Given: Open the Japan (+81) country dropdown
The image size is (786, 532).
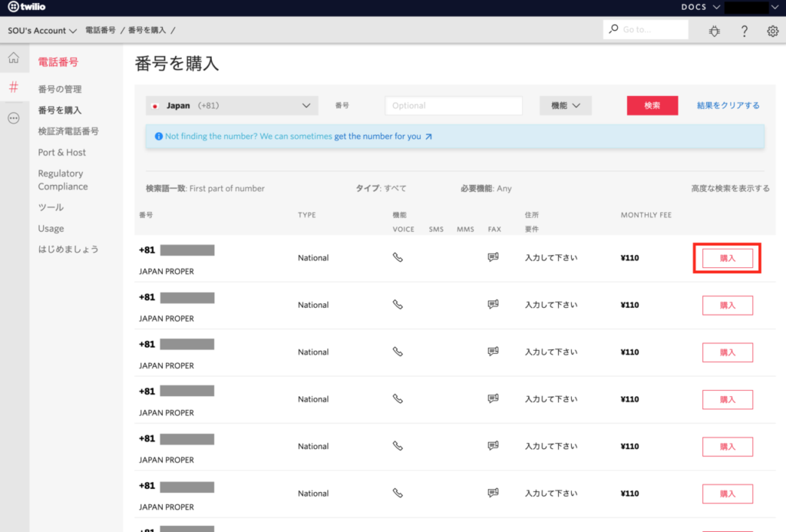Looking at the screenshot, I should click(x=232, y=106).
